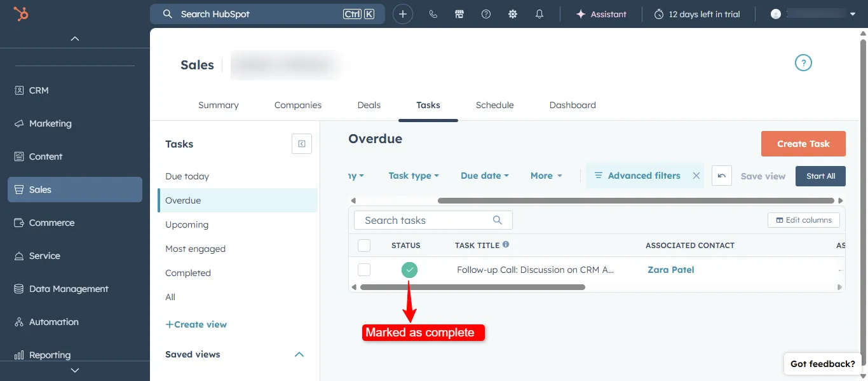The width and height of the screenshot is (868, 381).
Task: Click the Search HubSpot bar
Action: [x=268, y=14]
